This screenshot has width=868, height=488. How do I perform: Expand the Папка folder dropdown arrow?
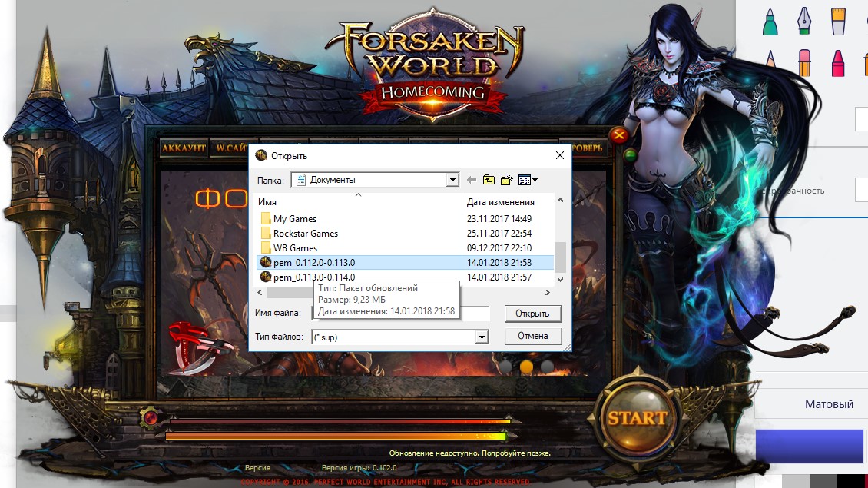[452, 180]
